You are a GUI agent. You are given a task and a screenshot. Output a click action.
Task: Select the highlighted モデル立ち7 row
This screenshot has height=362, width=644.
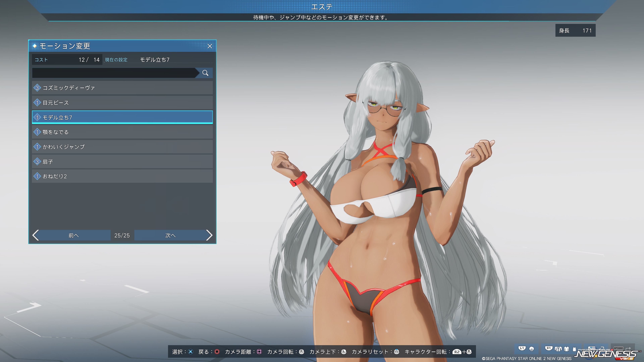click(122, 117)
